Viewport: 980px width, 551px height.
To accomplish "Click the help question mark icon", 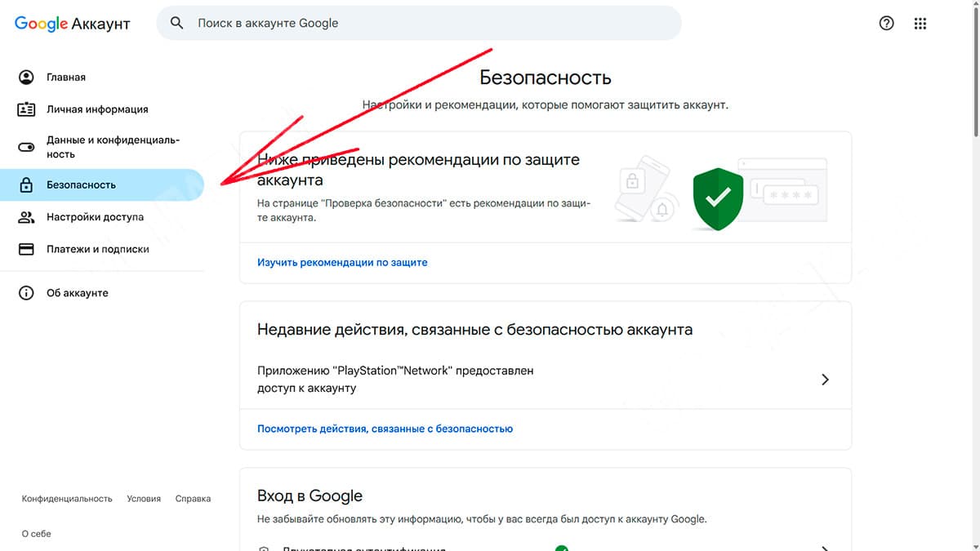I will coord(886,24).
